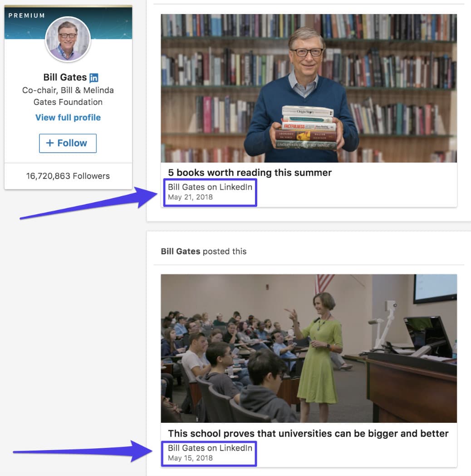
Task: Click 'Bill Gates on LinkedIn' under the books post
Action: coord(210,187)
